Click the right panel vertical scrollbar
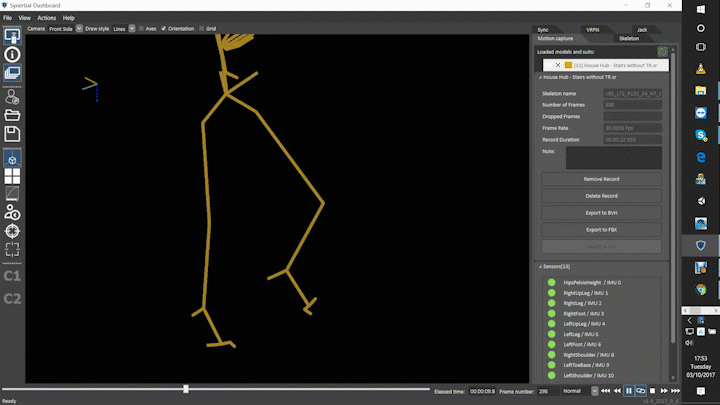The image size is (720, 405). pos(673,197)
